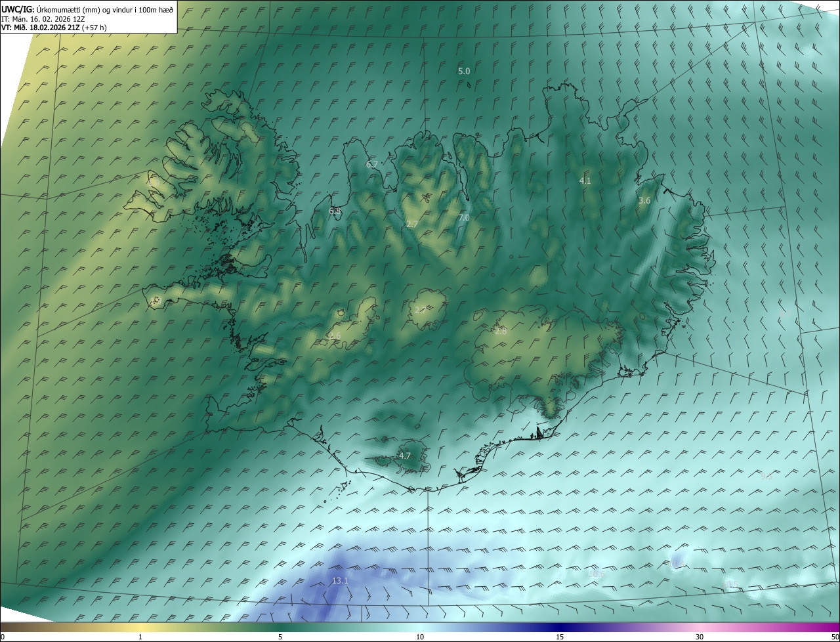Click the color scale tick labeled 30
Viewport: 840px width, 642px height.
click(x=700, y=637)
